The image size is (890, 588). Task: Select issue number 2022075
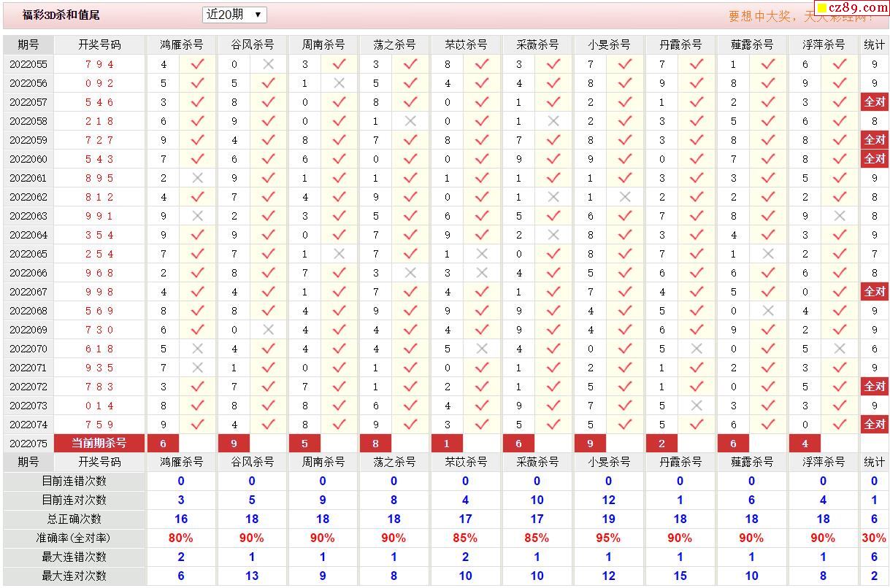click(x=28, y=444)
